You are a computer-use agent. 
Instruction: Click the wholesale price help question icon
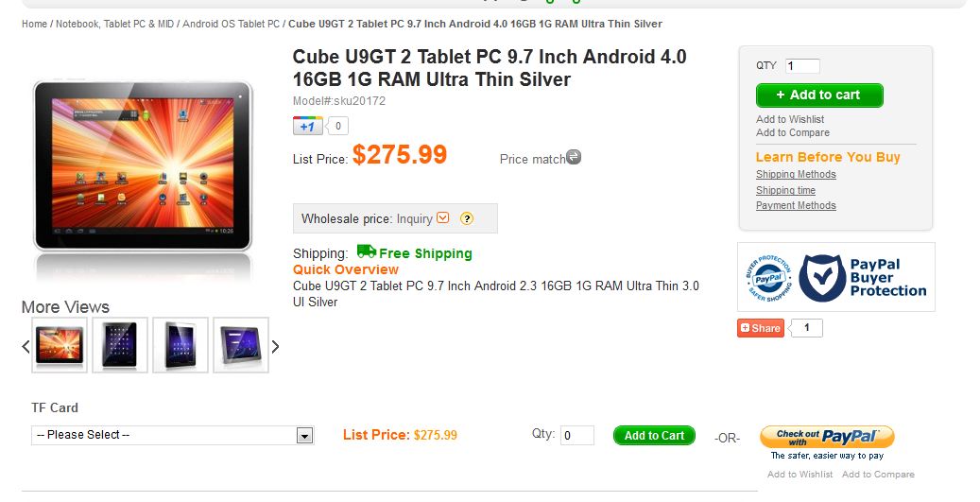point(466,219)
